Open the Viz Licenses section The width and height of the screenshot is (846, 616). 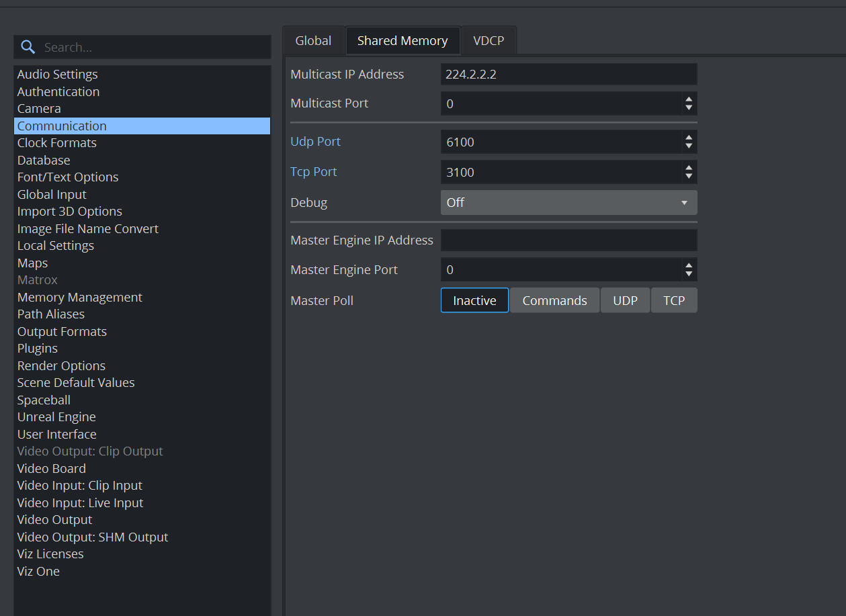[50, 554]
